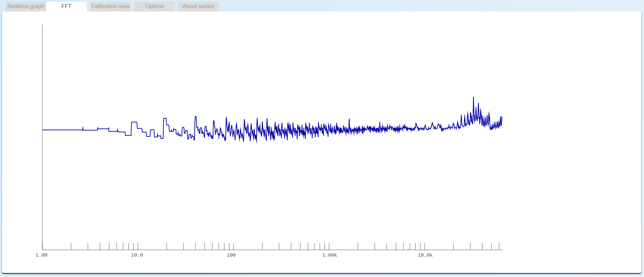Click the 10.0 frequency axis label
Image resolution: width=644 pixels, height=277 pixels.
click(x=137, y=255)
